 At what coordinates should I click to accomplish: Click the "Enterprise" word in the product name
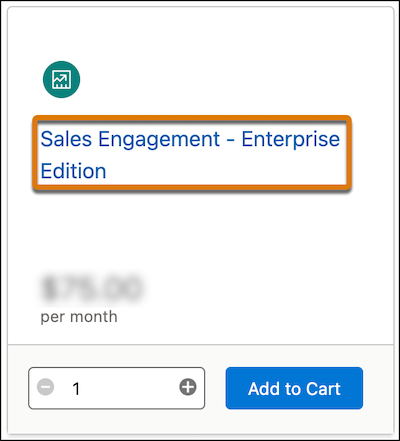291,139
